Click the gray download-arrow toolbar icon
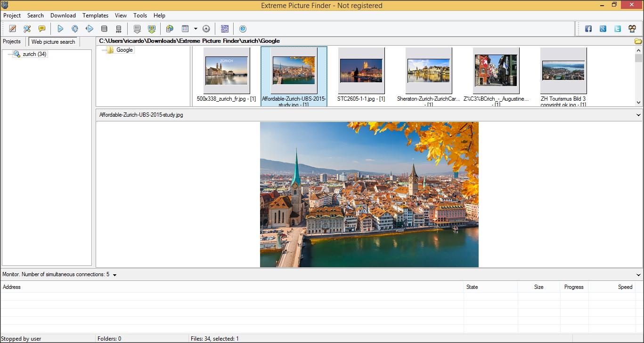The image size is (644, 343). pyautogui.click(x=137, y=29)
